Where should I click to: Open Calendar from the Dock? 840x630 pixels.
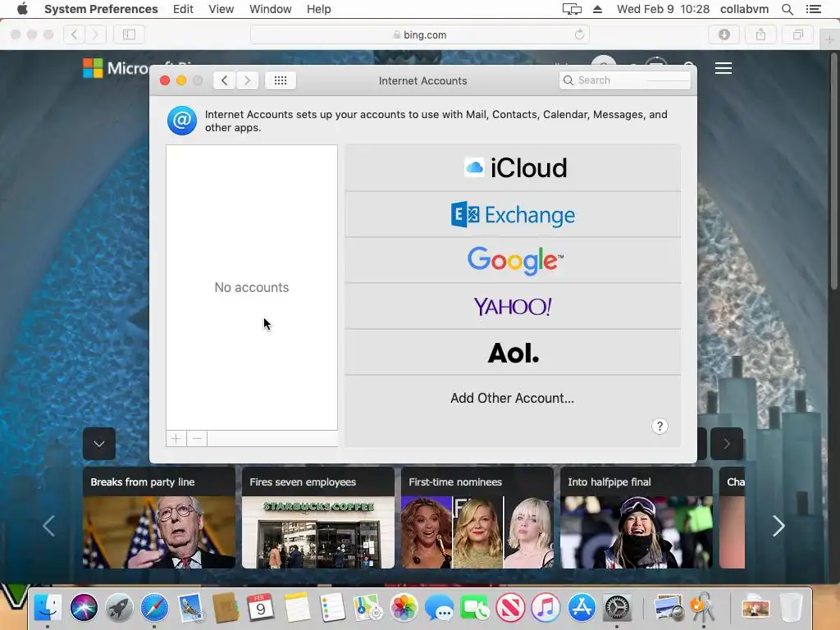261,608
